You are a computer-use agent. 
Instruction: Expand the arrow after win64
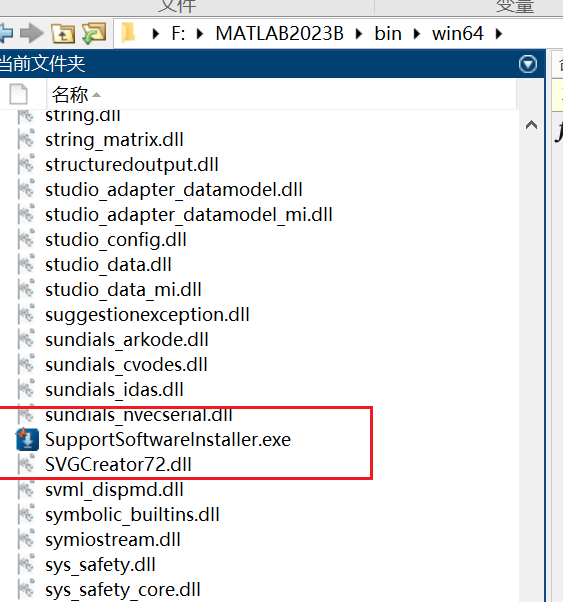[499, 34]
